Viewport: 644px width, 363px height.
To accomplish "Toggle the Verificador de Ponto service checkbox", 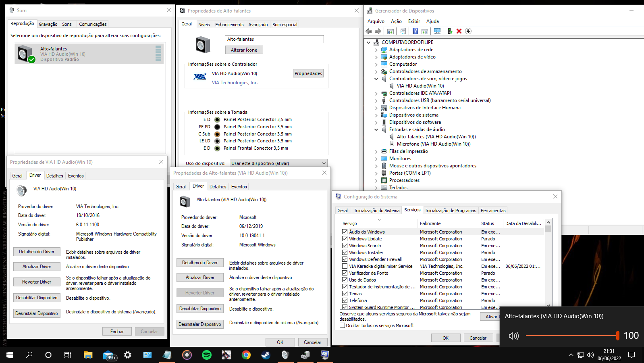I will click(x=345, y=273).
